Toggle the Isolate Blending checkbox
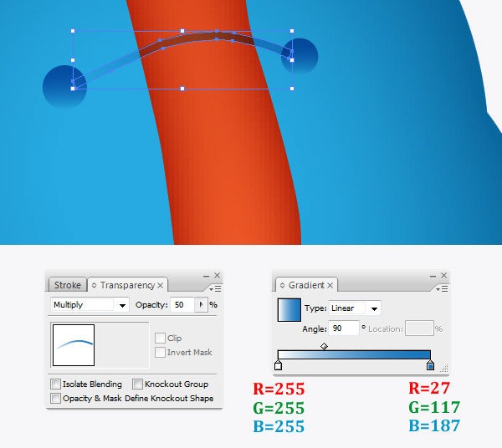Screen dimensions: 502x448 click(55, 384)
